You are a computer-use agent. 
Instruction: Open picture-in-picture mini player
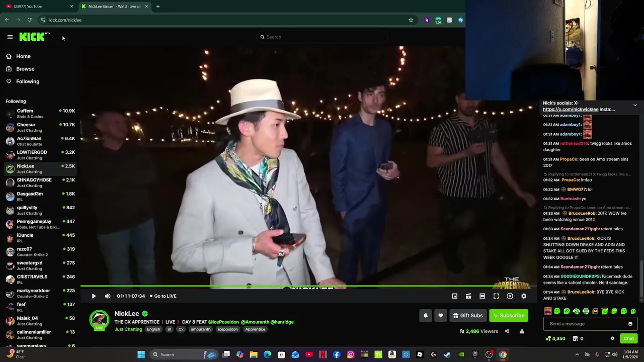pyautogui.click(x=454, y=296)
